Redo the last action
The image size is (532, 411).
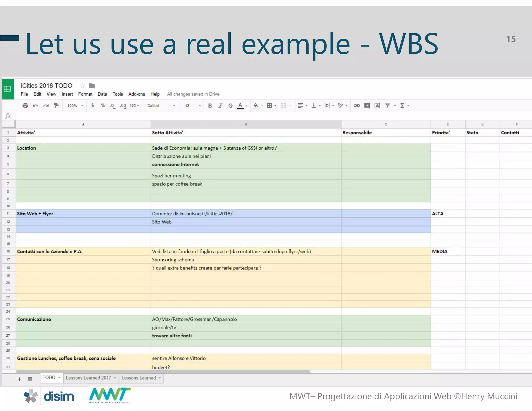pyautogui.click(x=46, y=105)
